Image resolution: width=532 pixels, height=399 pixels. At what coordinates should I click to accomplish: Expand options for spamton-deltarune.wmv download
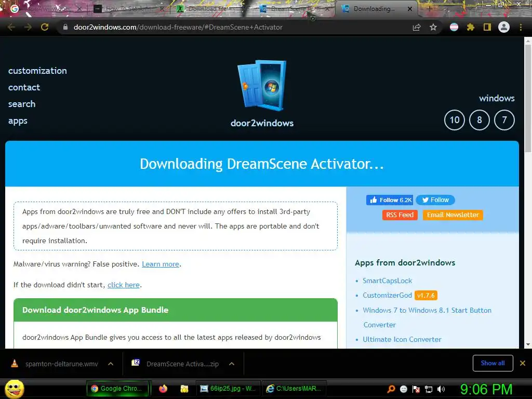111,364
